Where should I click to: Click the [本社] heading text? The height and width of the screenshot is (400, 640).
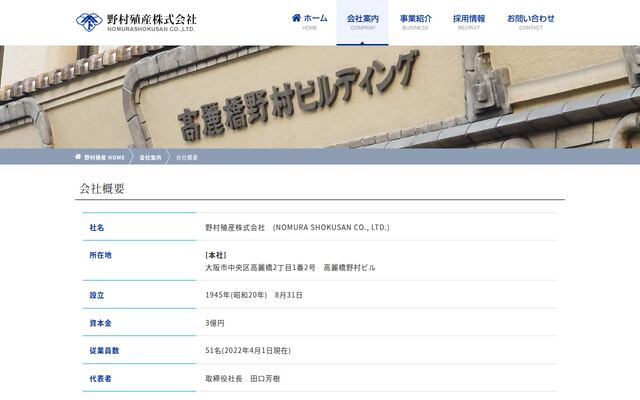click(x=216, y=255)
